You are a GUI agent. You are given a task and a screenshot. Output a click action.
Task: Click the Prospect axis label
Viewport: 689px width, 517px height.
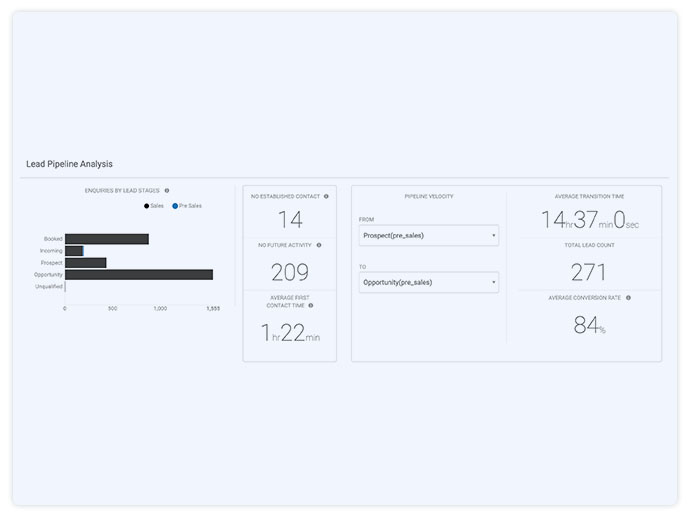[51, 263]
